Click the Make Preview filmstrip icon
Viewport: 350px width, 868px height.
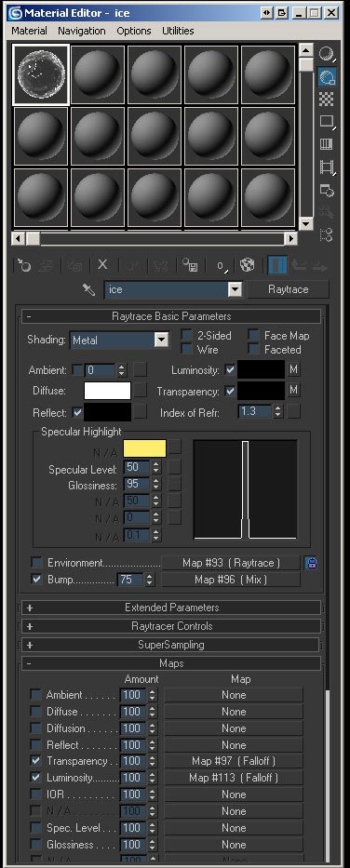click(327, 167)
